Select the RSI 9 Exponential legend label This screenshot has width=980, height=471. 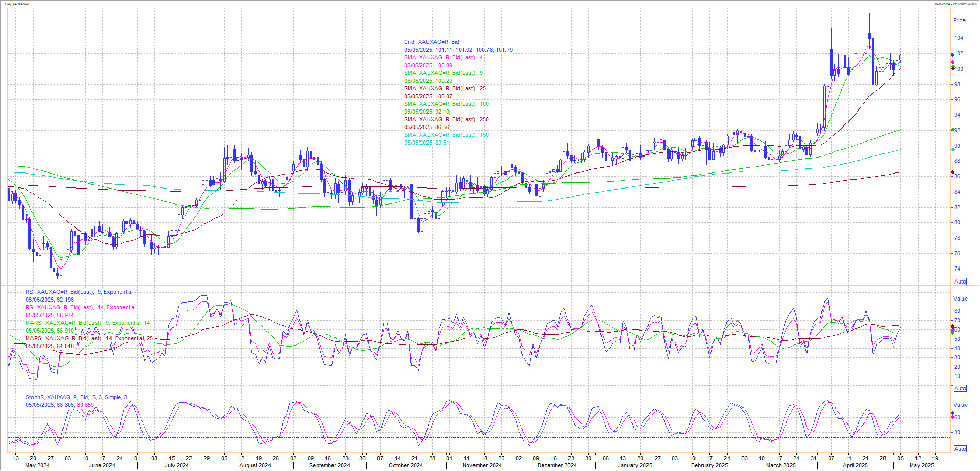pyautogui.click(x=79, y=292)
